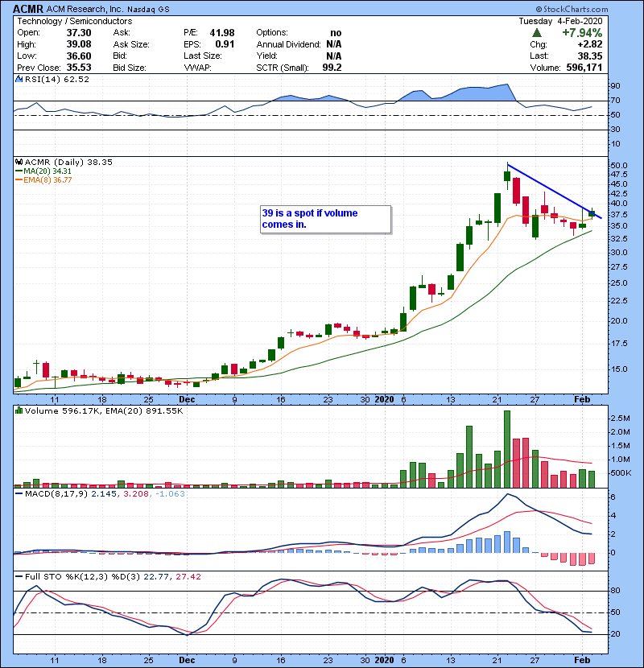Click the Last price 38.35

point(590,56)
